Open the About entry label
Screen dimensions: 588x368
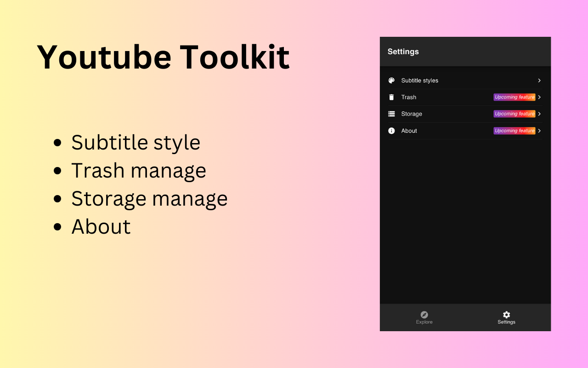[409, 131]
